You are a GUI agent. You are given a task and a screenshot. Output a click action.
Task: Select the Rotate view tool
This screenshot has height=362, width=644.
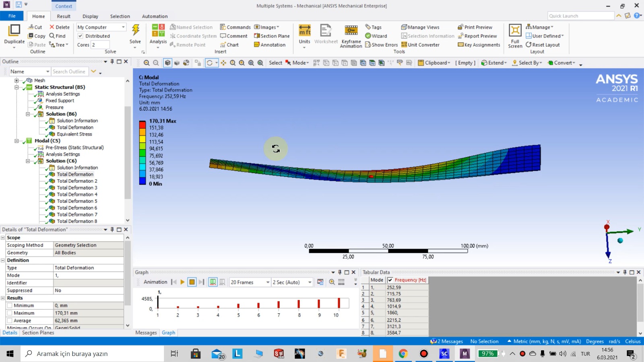tap(210, 63)
